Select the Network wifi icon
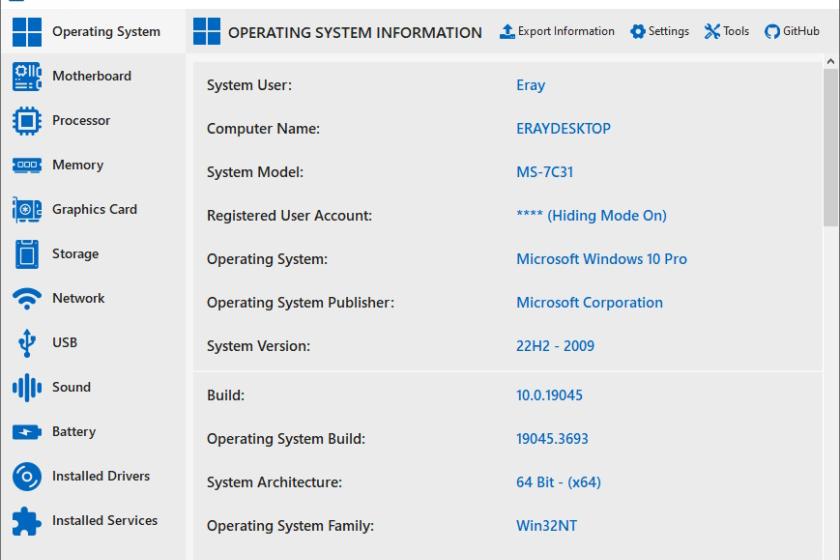Screen dimensions: 840x560 tap(27, 298)
